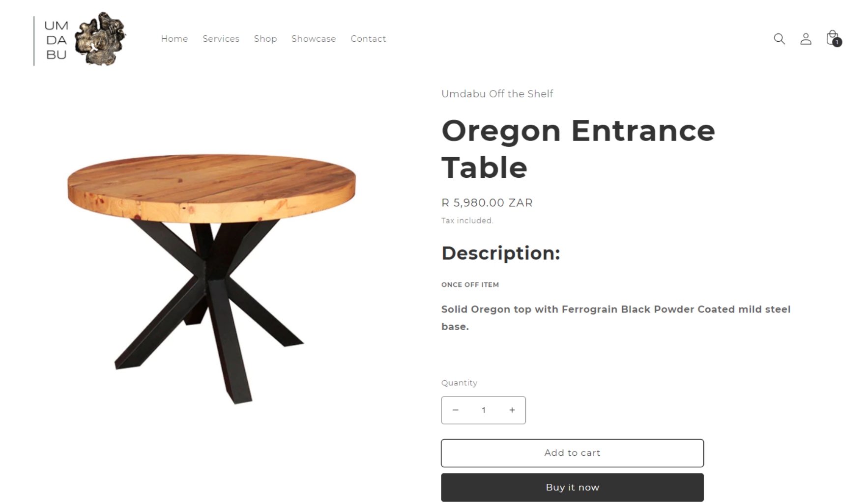This screenshot has width=868, height=504.
Task: Decrease quantity with the minus button
Action: pyautogui.click(x=456, y=410)
